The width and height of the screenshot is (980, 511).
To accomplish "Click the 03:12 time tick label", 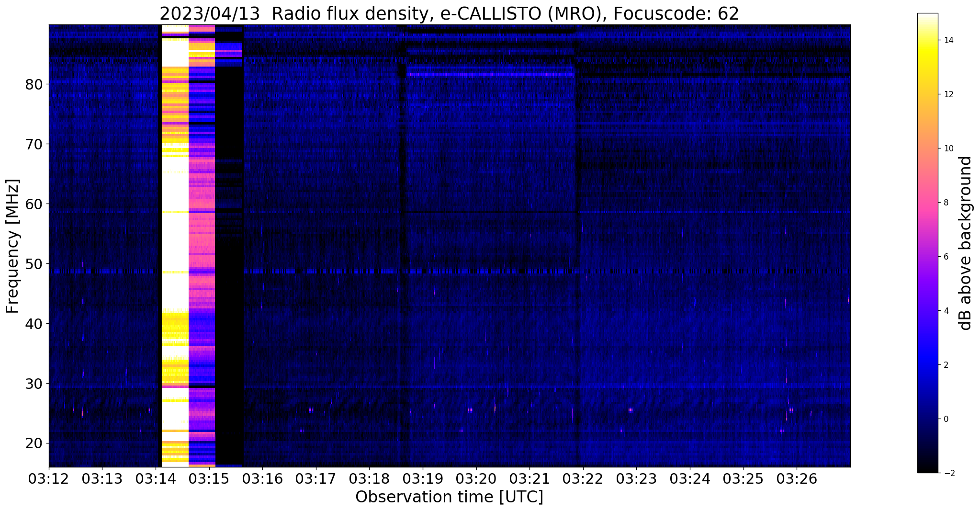I will (x=49, y=479).
